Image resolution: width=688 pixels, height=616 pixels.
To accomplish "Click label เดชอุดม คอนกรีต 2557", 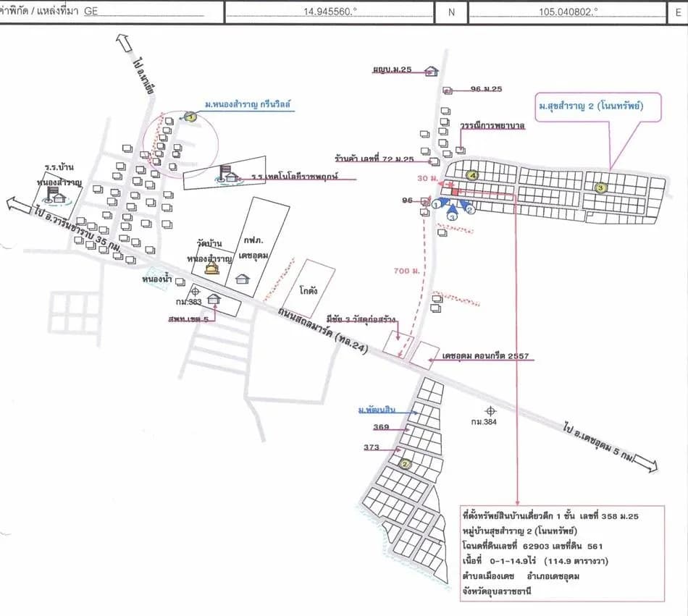I will point(485,356).
